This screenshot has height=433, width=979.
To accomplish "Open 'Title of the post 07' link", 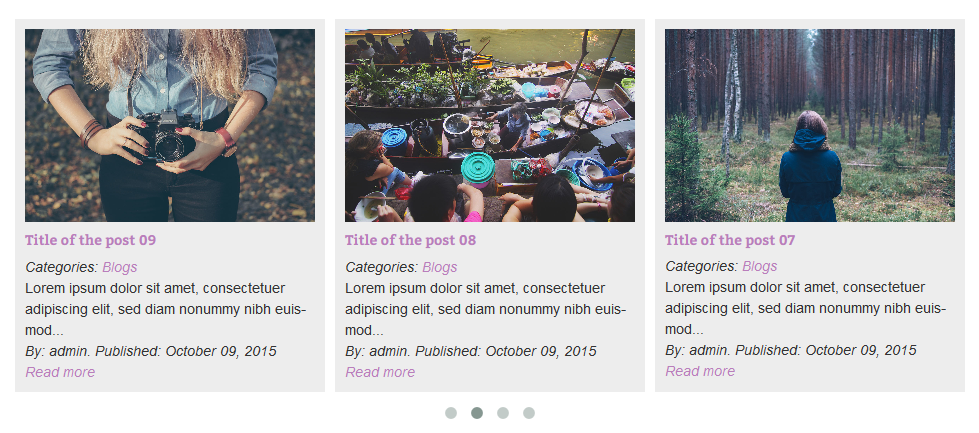I will click(x=731, y=240).
